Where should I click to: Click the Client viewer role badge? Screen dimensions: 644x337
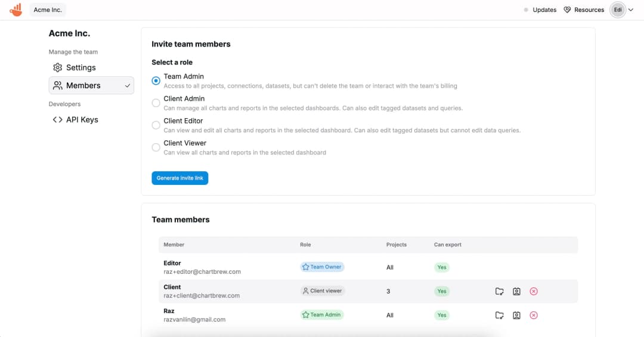pyautogui.click(x=323, y=291)
